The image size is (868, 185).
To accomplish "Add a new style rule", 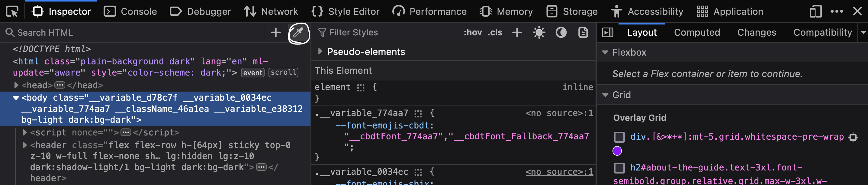I will pyautogui.click(x=516, y=33).
